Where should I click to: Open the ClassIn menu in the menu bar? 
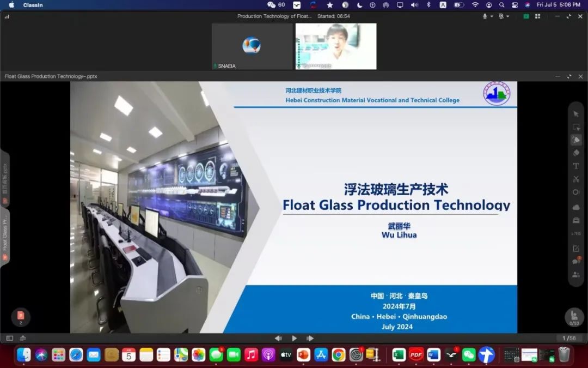33,5
